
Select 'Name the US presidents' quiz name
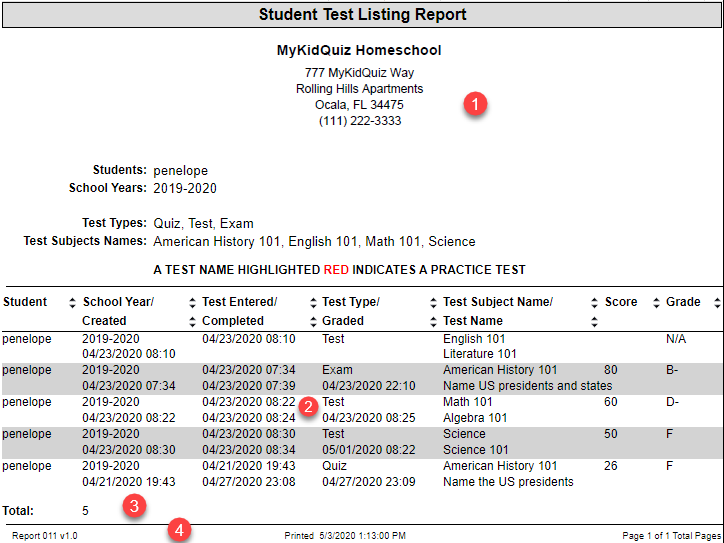point(508,482)
